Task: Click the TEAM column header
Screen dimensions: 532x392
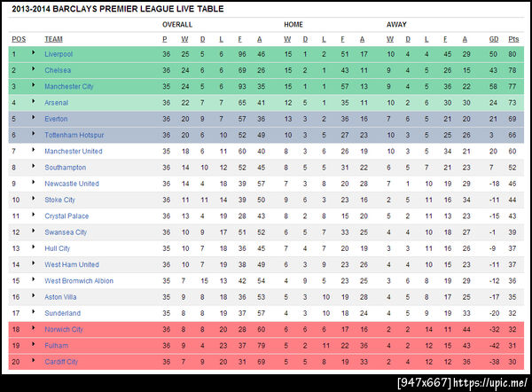Action: (x=53, y=39)
